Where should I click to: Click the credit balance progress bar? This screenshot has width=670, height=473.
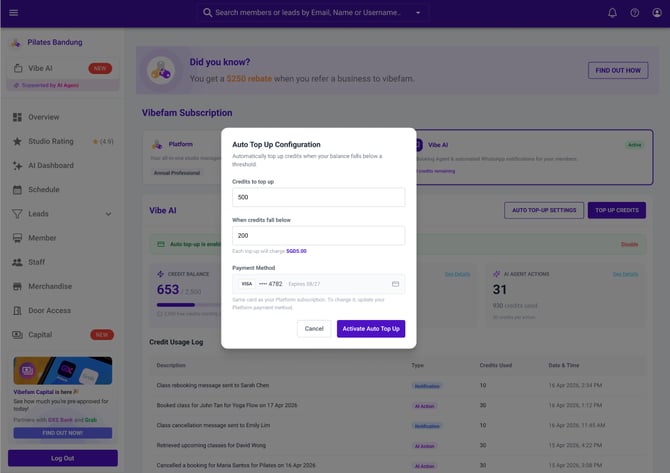[x=188, y=305]
